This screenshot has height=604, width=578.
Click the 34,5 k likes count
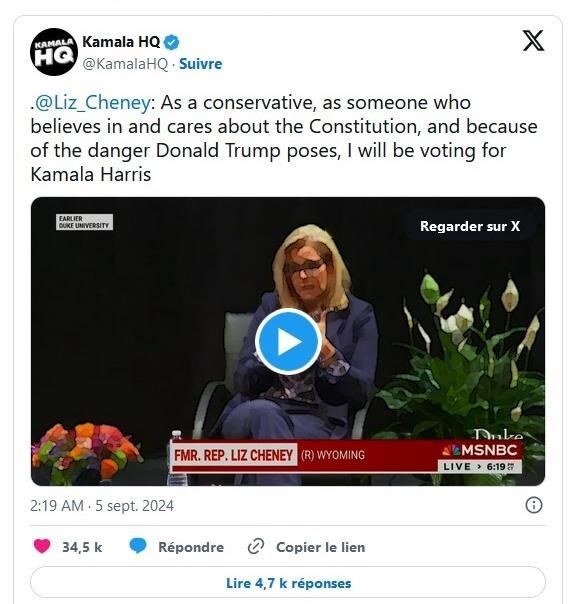[x=82, y=547]
